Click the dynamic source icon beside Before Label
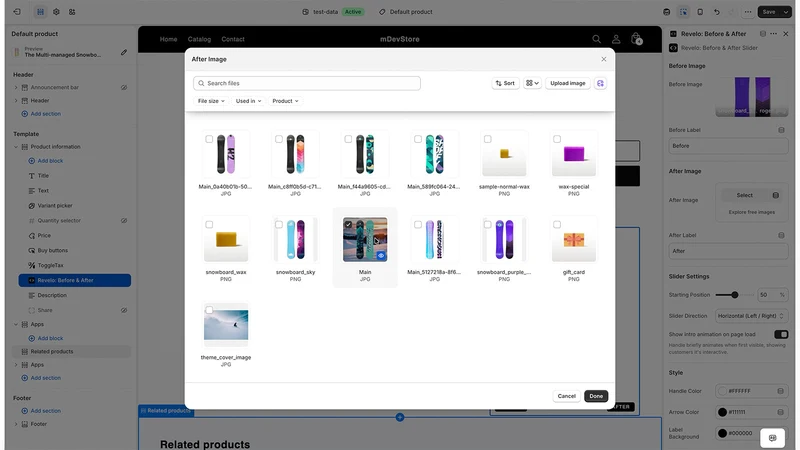The image size is (800, 450). click(781, 130)
